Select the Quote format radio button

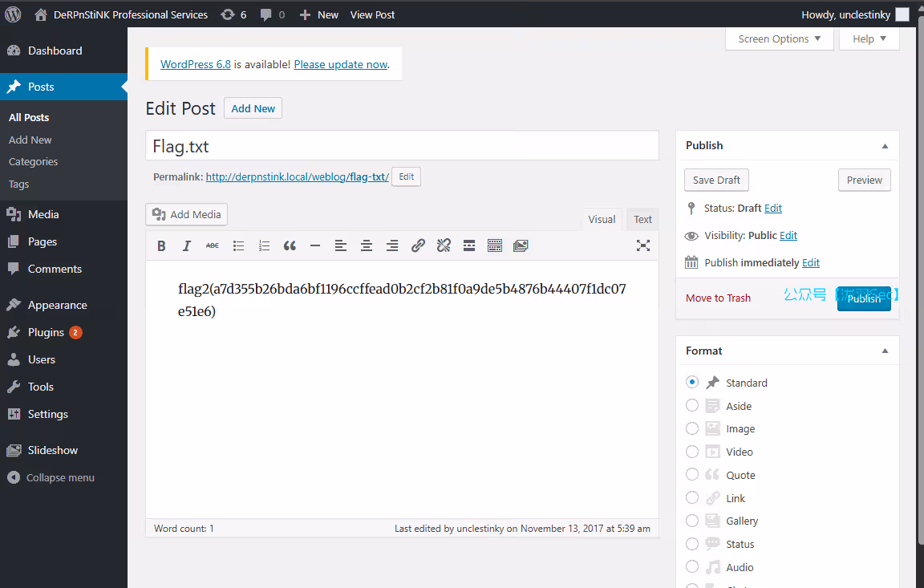point(692,475)
